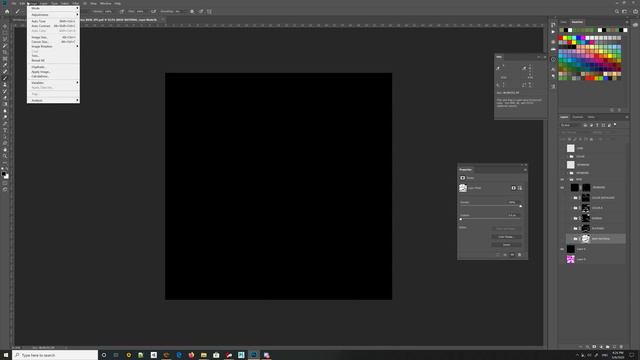Open the Help menu in menu bar
Image resolution: width=640 pixels, height=360 pixels.
[x=118, y=3]
